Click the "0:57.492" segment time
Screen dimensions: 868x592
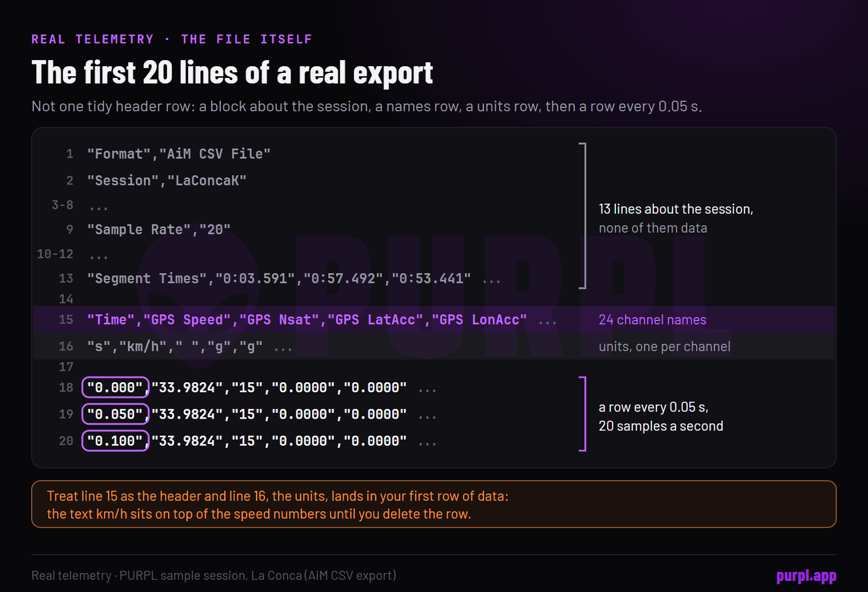tap(343, 278)
